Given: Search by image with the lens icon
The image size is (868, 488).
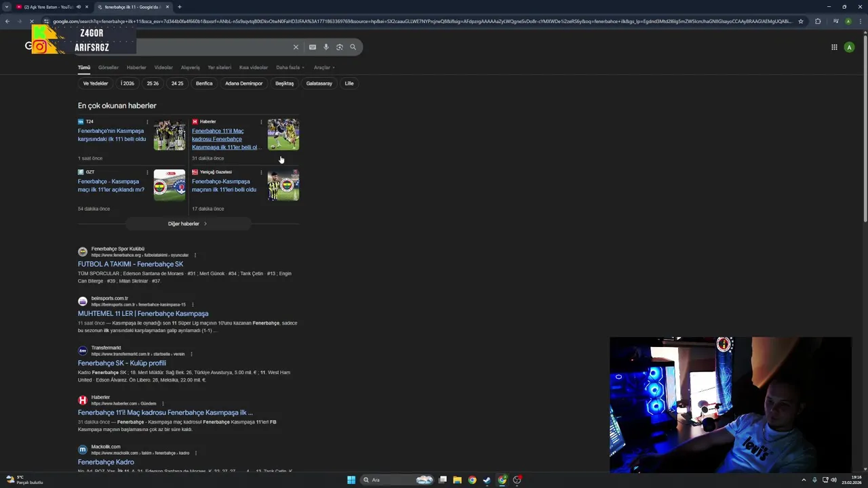Looking at the screenshot, I should coord(340,47).
